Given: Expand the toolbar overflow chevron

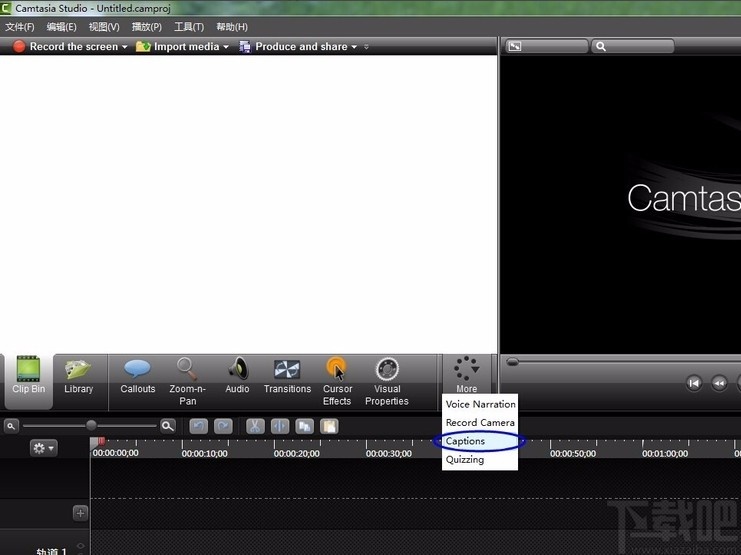Looking at the screenshot, I should point(366,47).
